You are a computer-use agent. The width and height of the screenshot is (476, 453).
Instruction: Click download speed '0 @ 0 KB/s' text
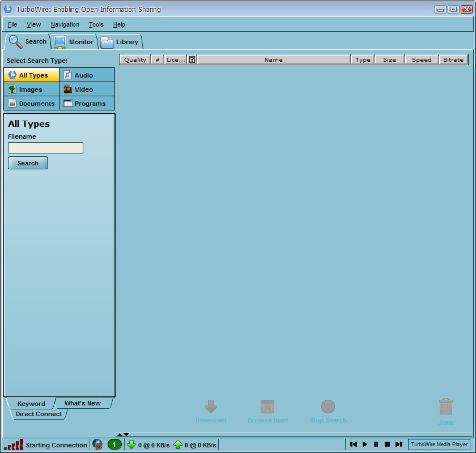pos(154,445)
